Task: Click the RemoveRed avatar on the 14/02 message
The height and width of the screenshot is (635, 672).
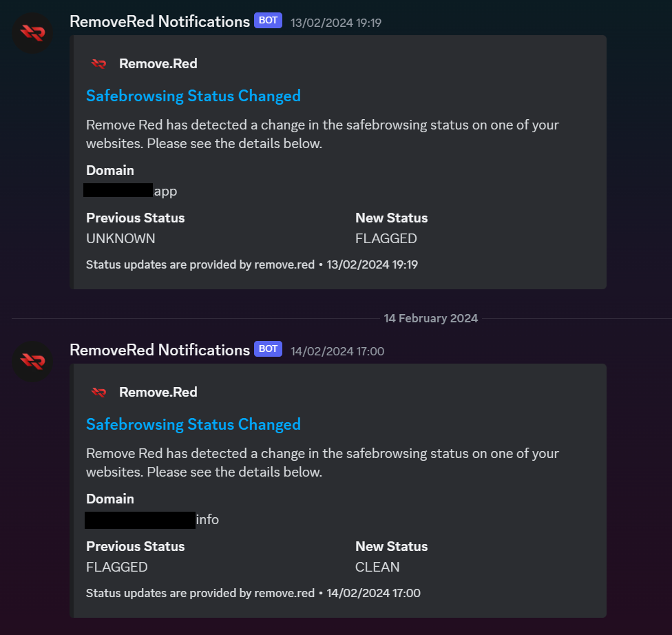Action: click(x=33, y=361)
